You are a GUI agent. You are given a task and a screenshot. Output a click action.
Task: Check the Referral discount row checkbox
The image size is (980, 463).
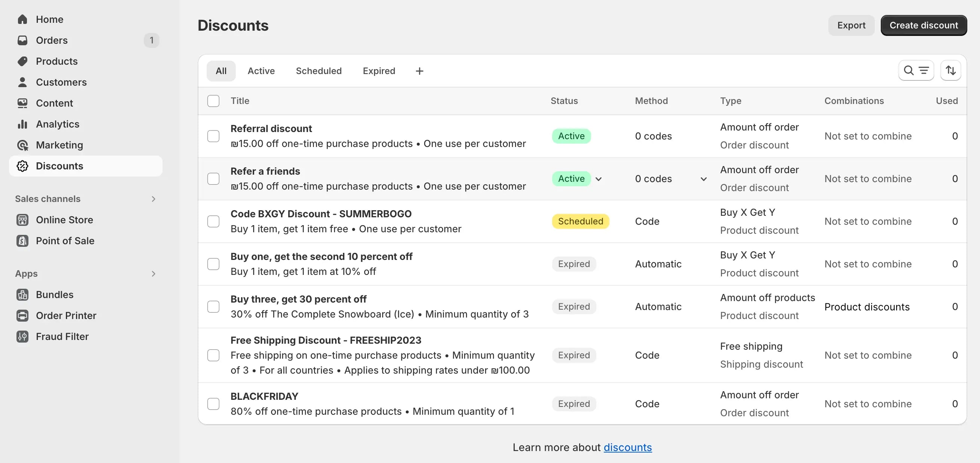(213, 136)
